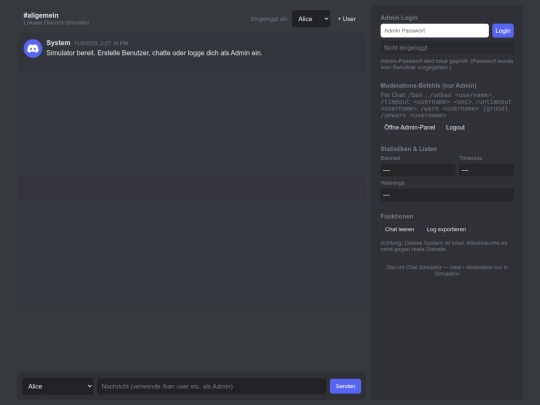The image size is (540, 405).
Task: Select the Timeouts list box
Action: coord(486,170)
